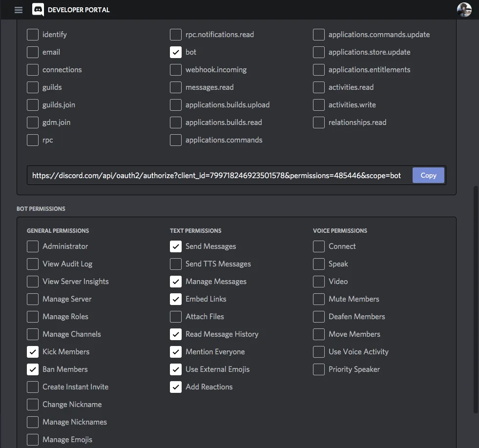Viewport: 479px width, 448px height.
Task: Enable the Attach Files permission
Action: [x=175, y=316]
